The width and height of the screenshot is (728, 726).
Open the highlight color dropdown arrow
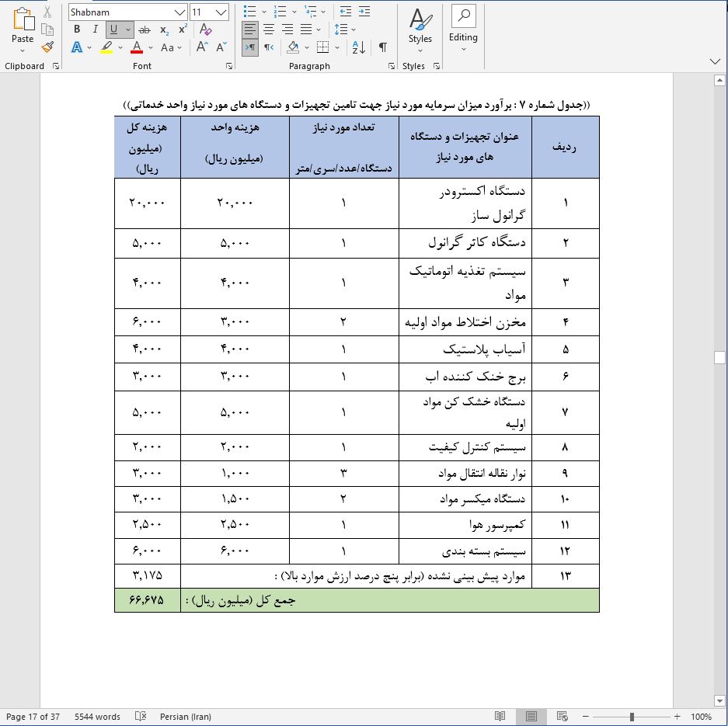(120, 47)
